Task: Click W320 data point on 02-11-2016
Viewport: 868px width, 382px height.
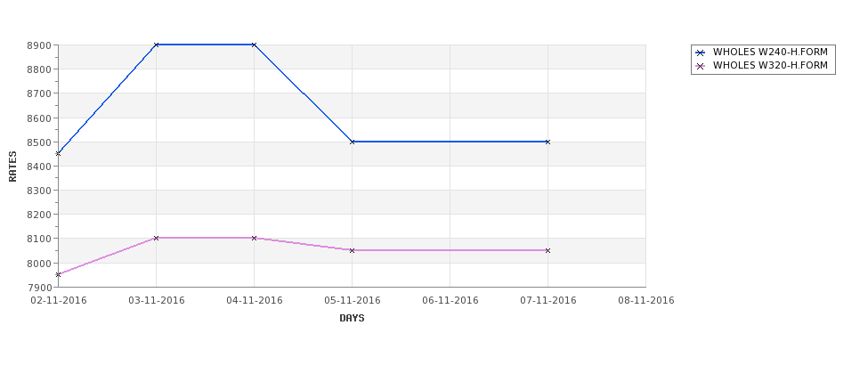Action: (x=58, y=274)
